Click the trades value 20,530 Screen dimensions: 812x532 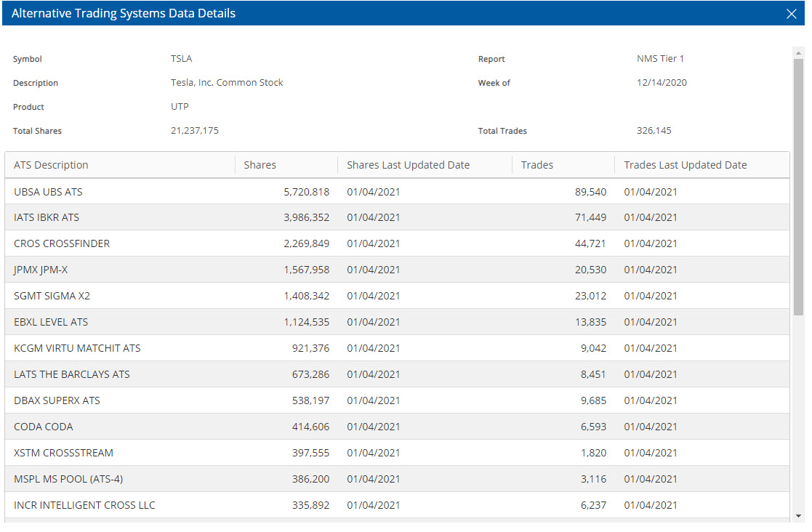point(590,270)
